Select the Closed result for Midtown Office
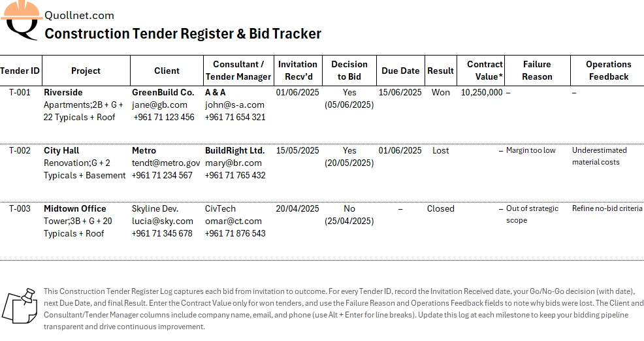Image resolution: width=644 pixels, height=341 pixels. pos(441,208)
